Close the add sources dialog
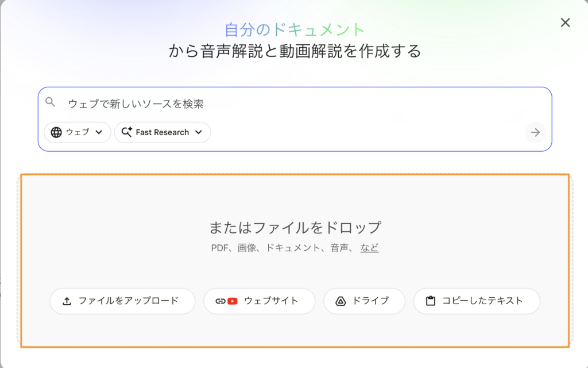 [565, 22]
